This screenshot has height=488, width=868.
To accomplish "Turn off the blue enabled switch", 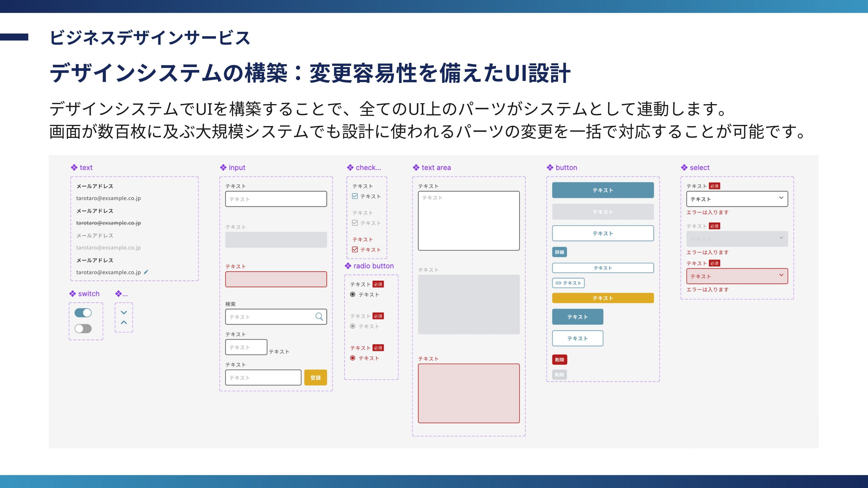I will point(83,313).
